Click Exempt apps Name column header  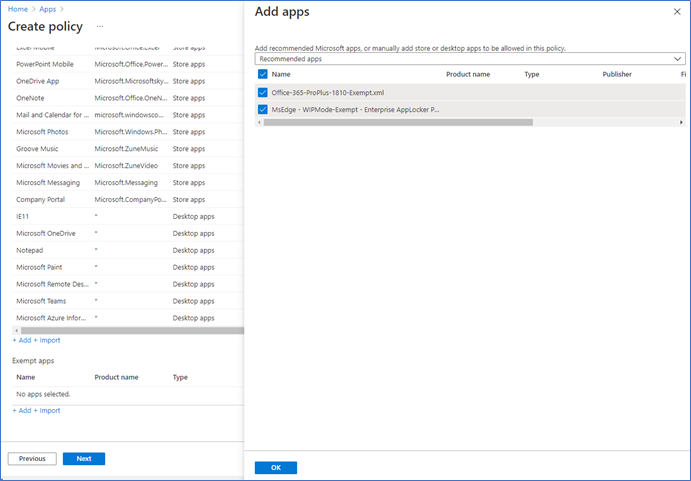pyautogui.click(x=26, y=377)
